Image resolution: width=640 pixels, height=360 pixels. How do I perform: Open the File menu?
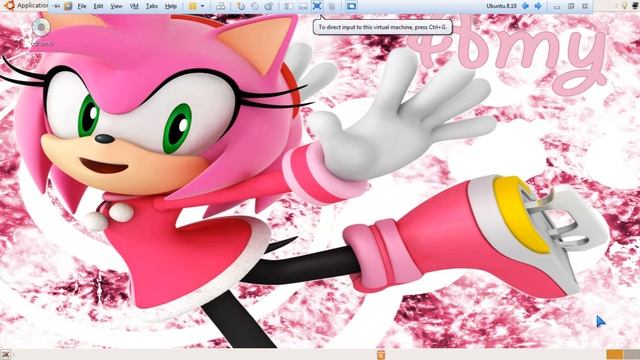[82, 6]
